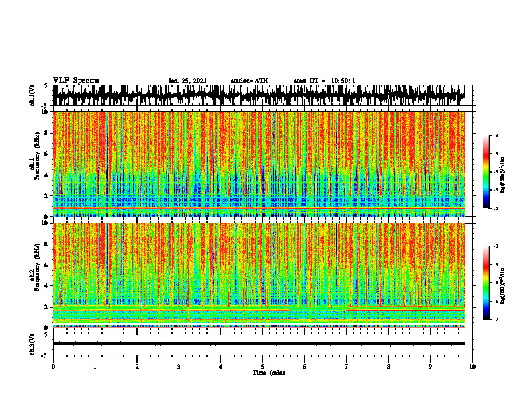Click time axis tick label "3"
Screen dimensions: 532x411
(x=179, y=367)
